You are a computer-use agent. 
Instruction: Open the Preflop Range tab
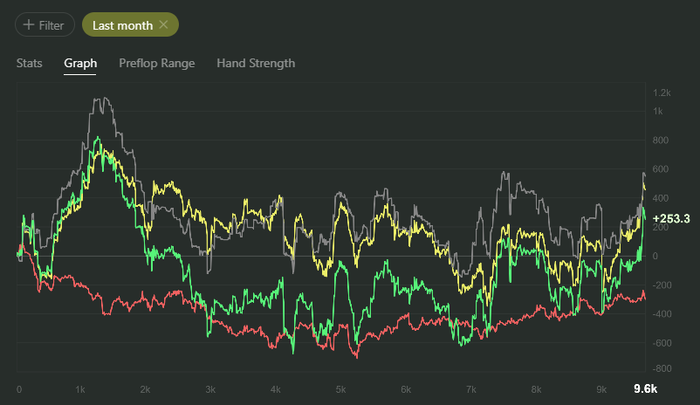(157, 63)
